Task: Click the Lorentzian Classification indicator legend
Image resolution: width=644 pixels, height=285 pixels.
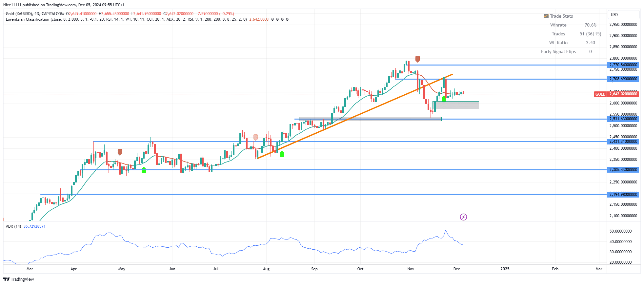Action: click(126, 19)
